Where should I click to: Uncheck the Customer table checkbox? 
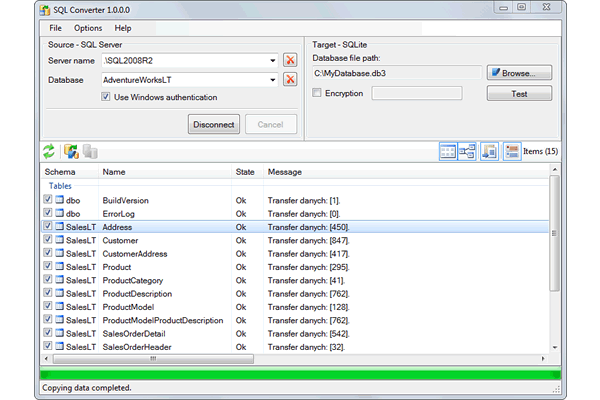click(47, 239)
